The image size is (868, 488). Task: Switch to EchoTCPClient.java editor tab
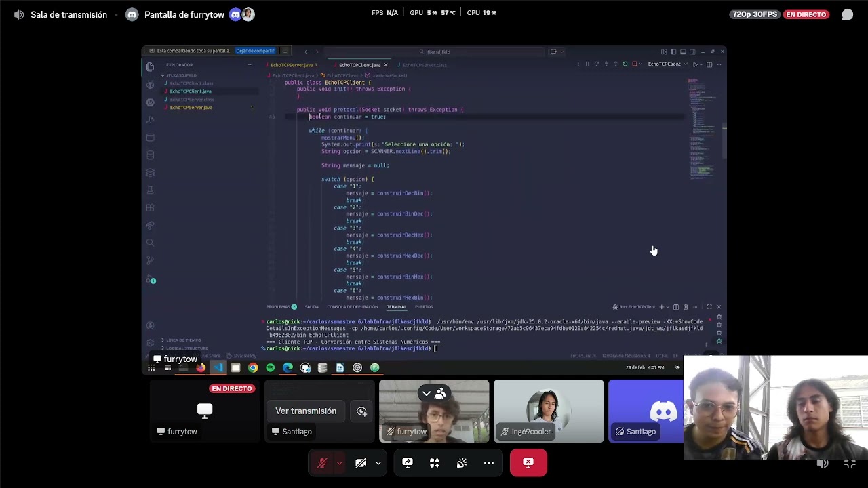360,65
